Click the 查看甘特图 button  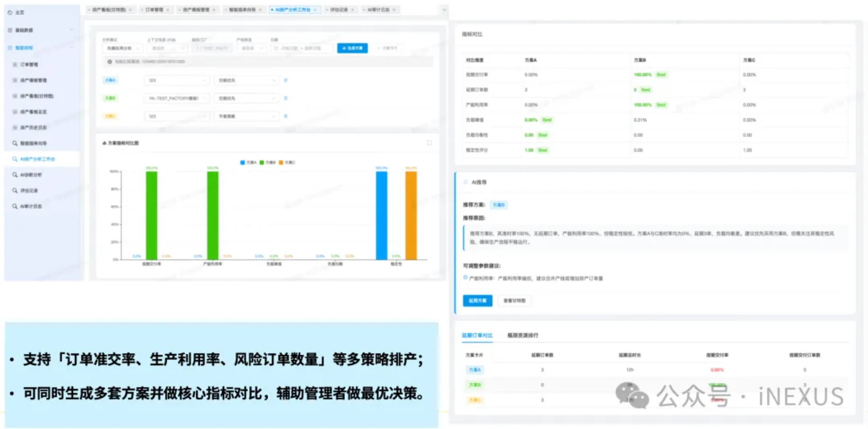(x=514, y=300)
